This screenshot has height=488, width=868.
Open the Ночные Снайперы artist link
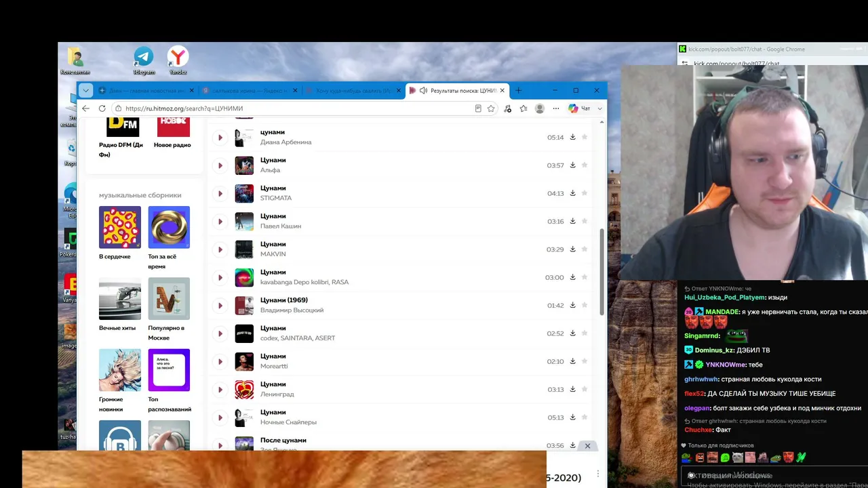tap(288, 422)
